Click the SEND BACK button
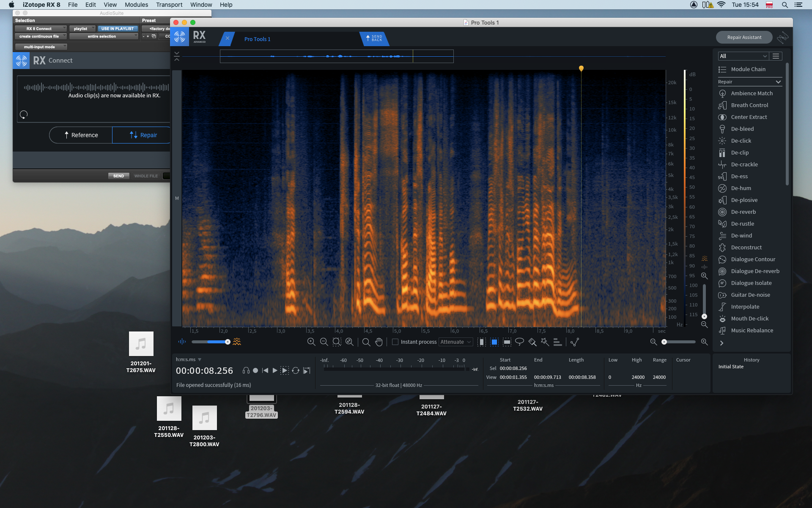812x508 pixels. (x=374, y=39)
